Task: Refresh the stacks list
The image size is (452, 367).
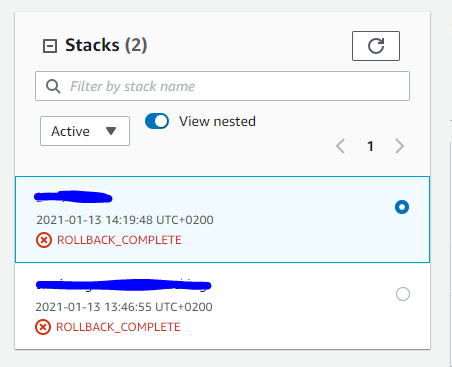Action: tap(376, 46)
